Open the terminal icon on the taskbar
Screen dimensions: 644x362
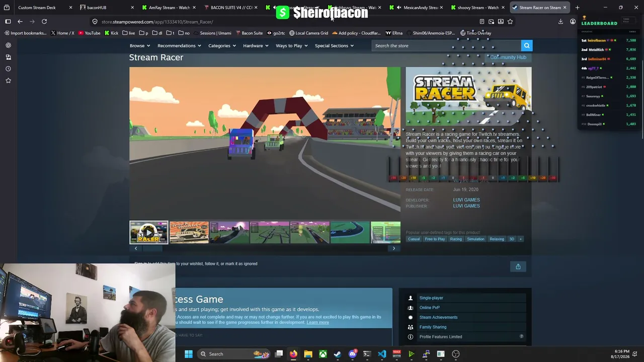(367, 354)
